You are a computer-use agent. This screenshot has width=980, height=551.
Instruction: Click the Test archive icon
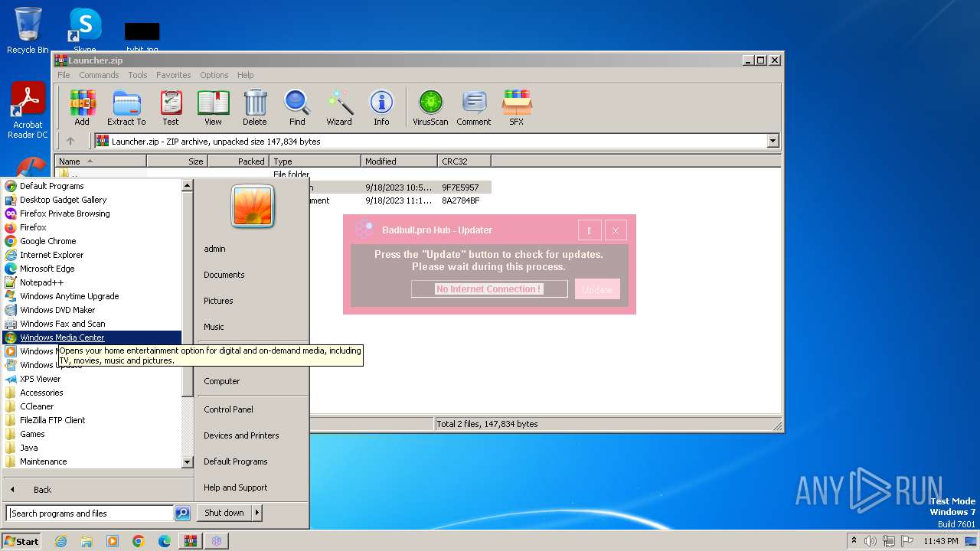pyautogui.click(x=171, y=108)
